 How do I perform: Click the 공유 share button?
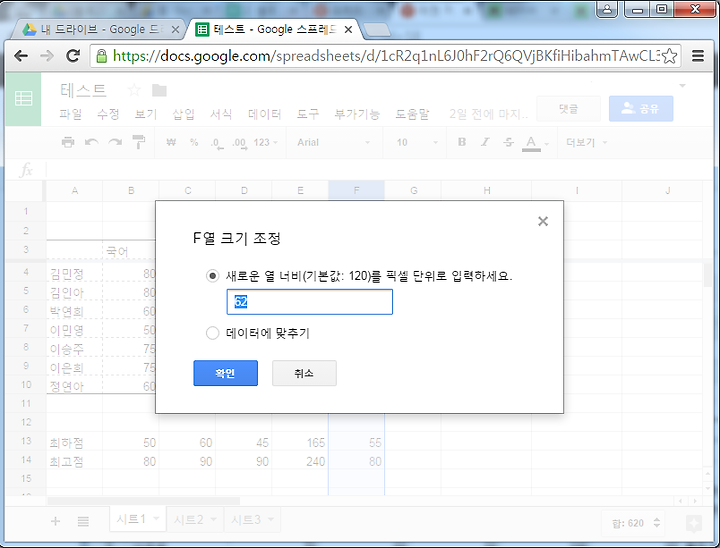(641, 109)
